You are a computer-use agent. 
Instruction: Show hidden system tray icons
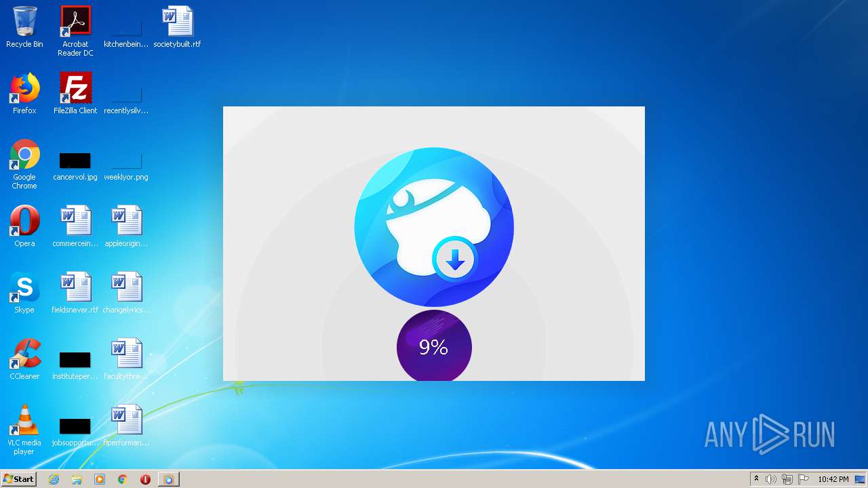tap(757, 479)
